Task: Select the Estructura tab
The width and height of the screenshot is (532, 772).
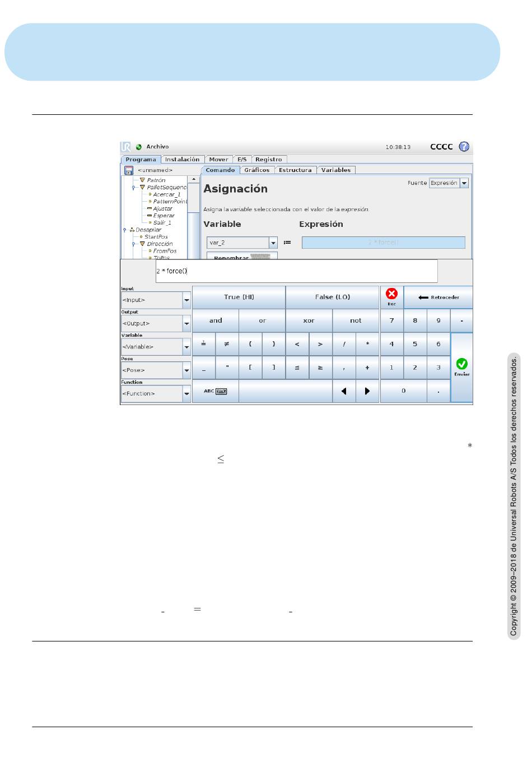Action: [295, 170]
